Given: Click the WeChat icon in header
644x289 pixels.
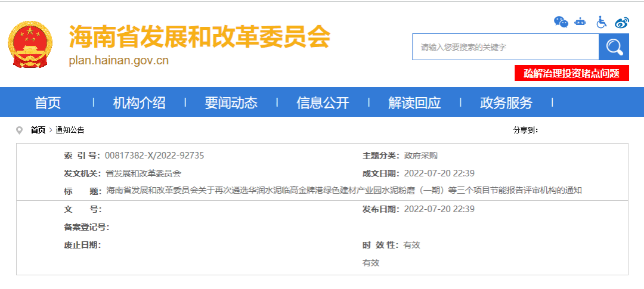Looking at the screenshot, I should pyautogui.click(x=561, y=22).
